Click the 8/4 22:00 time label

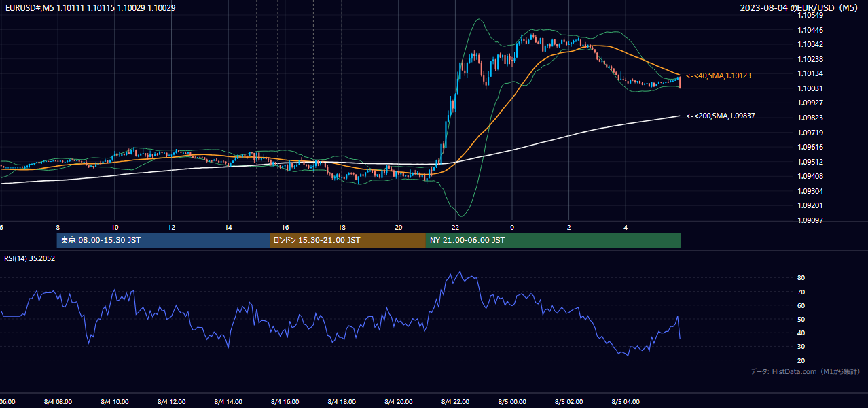tap(456, 401)
